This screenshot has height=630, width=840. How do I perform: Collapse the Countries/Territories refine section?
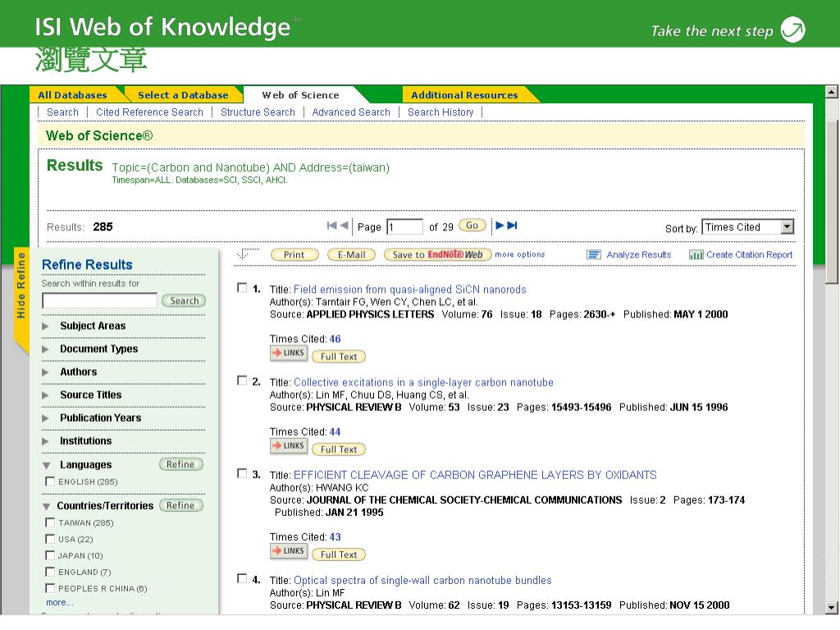(x=47, y=506)
